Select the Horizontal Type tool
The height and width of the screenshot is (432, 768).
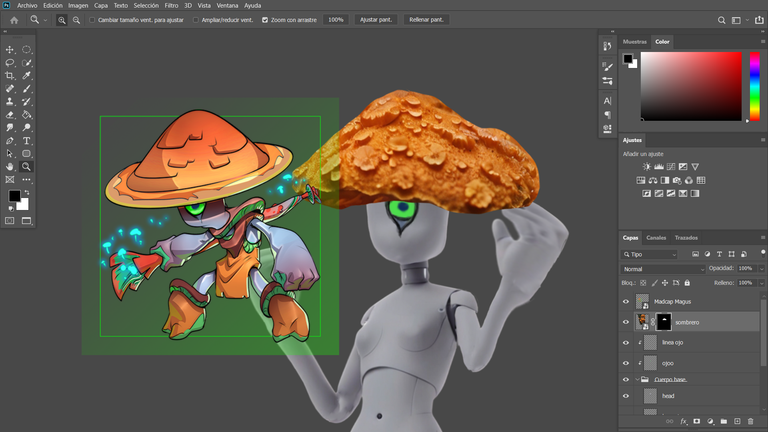tap(26, 141)
